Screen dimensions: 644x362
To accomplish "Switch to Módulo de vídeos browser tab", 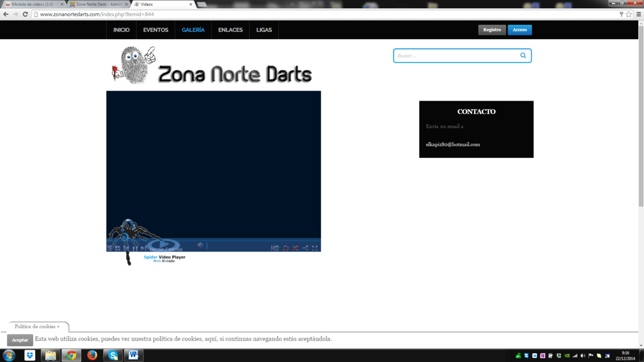I will pos(34,4).
